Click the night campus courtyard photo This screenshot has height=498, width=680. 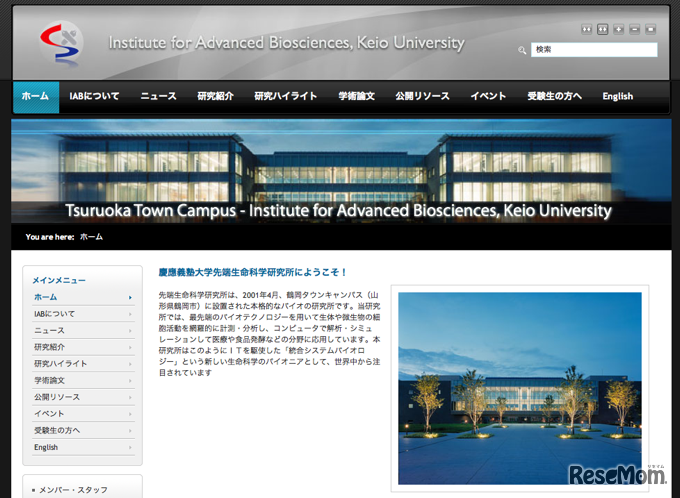coord(520,388)
